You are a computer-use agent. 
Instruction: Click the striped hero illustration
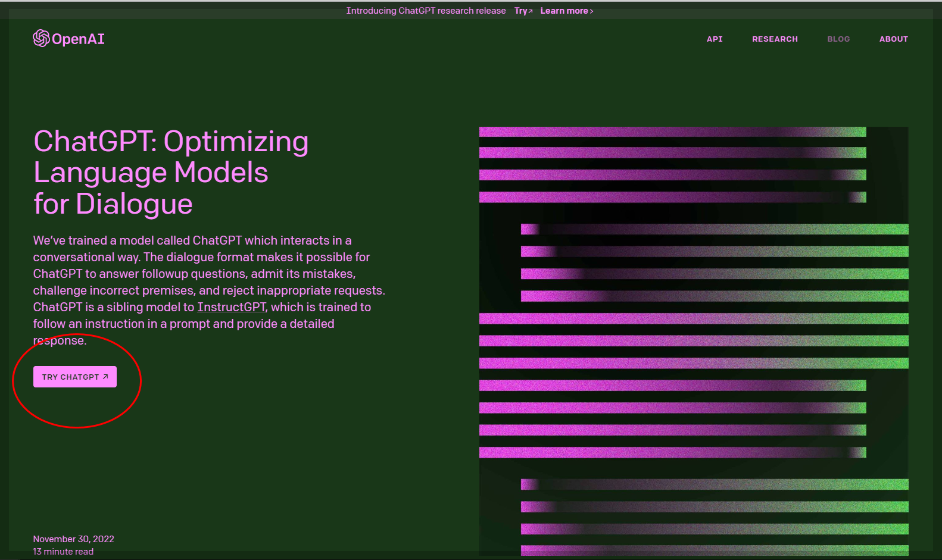[694, 341]
